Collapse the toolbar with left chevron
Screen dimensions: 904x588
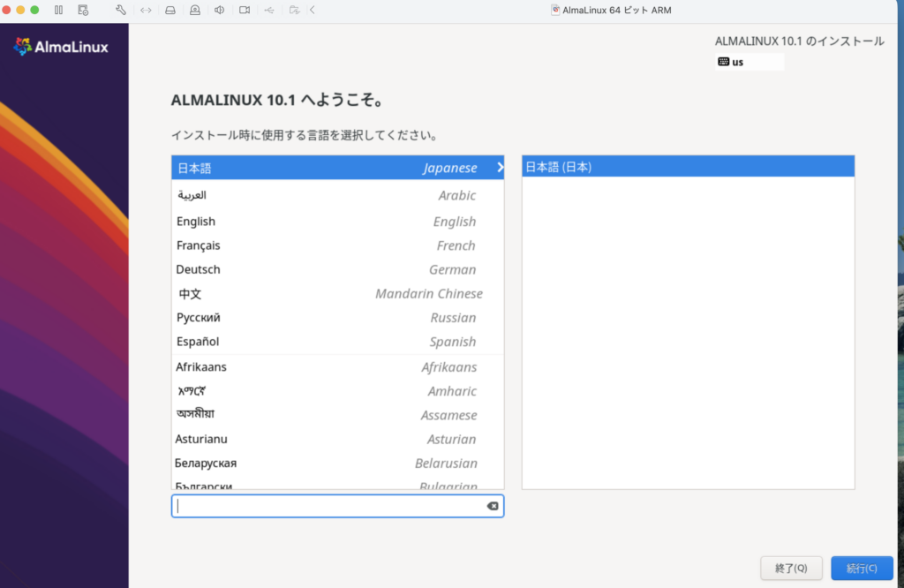pos(313,10)
